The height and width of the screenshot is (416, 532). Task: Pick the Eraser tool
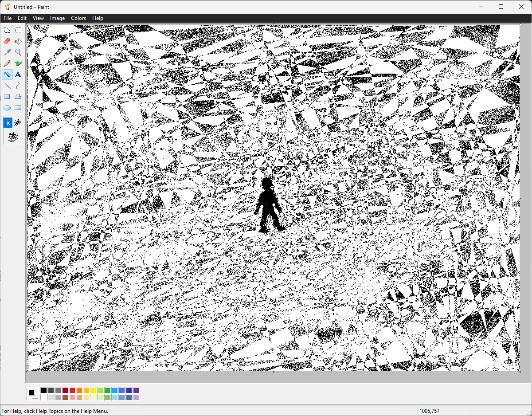pos(7,41)
